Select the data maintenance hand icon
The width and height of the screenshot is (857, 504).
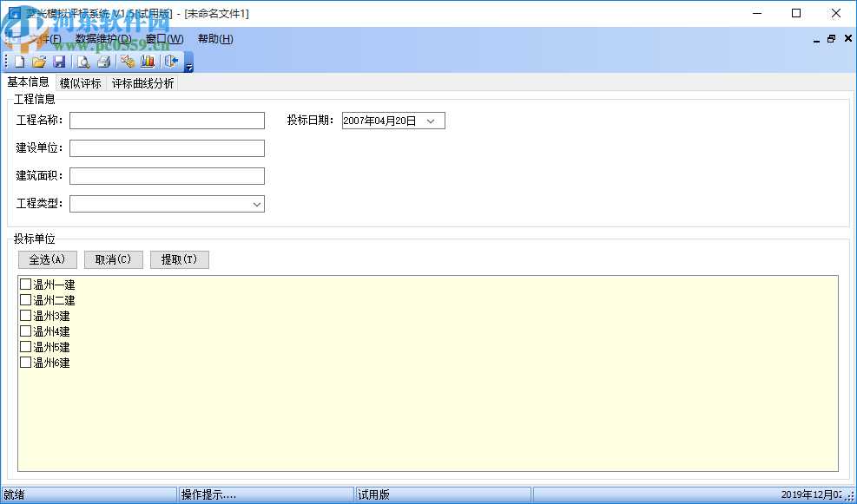127,61
